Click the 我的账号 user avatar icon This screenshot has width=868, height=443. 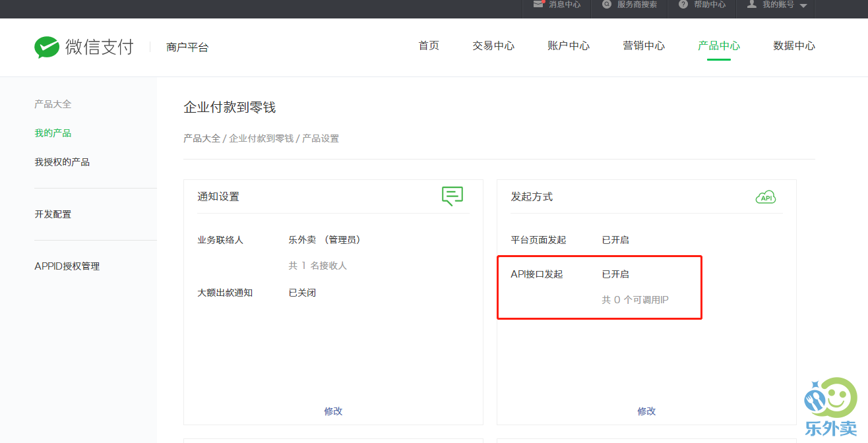[x=751, y=4]
